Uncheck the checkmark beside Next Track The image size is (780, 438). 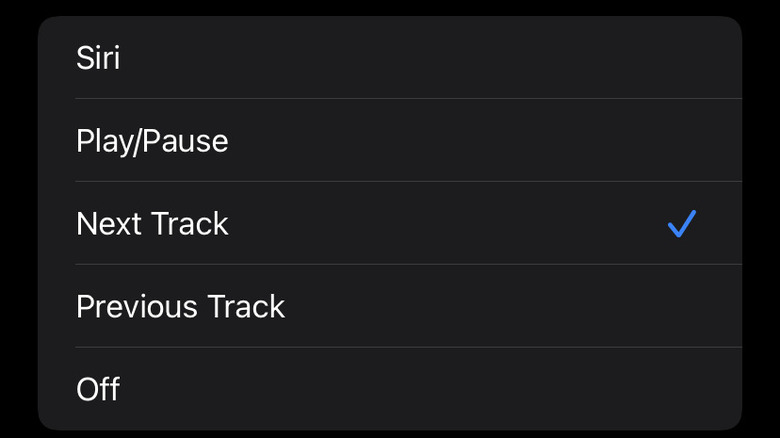click(681, 224)
